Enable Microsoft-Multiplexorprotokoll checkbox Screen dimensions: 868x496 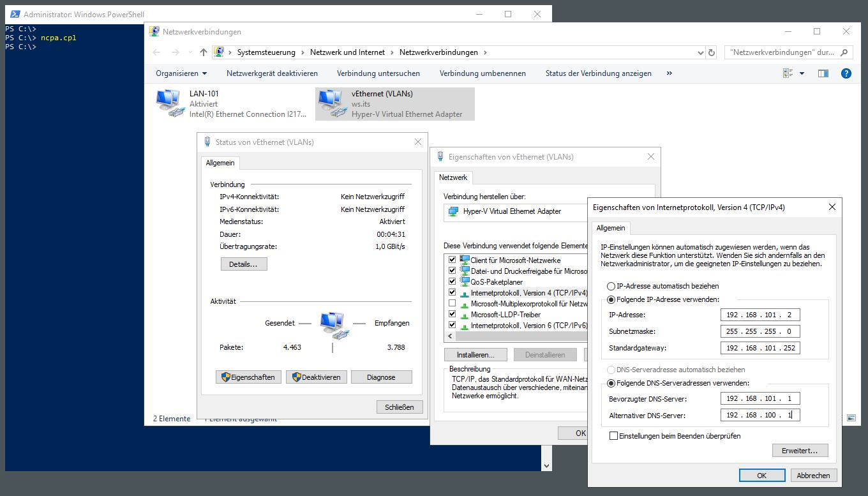coord(453,303)
